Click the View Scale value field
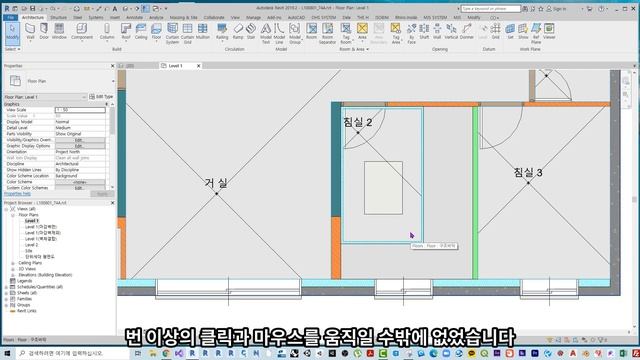The height and width of the screenshot is (360, 640). pyautogui.click(x=80, y=110)
